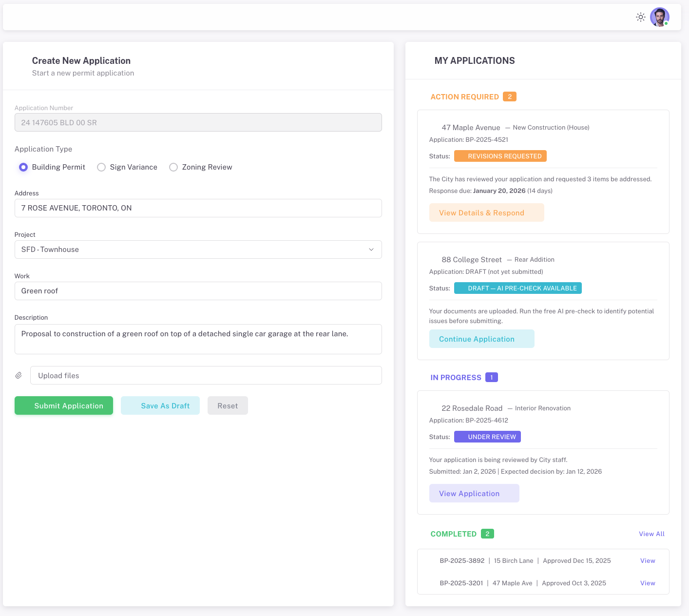Reset the application form
Image resolution: width=689 pixels, height=616 pixels.
point(228,405)
